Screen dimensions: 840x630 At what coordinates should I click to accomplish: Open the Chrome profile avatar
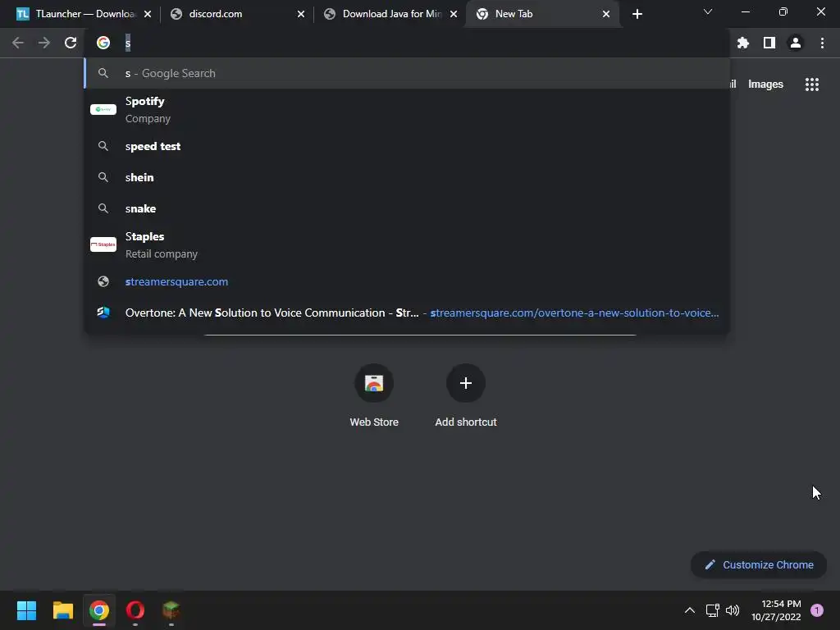(x=796, y=43)
